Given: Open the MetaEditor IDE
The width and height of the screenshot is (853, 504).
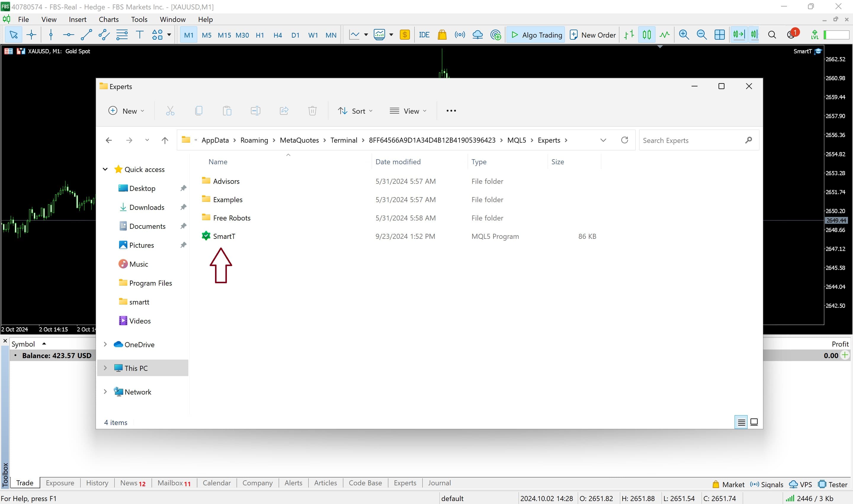Looking at the screenshot, I should coord(424,35).
